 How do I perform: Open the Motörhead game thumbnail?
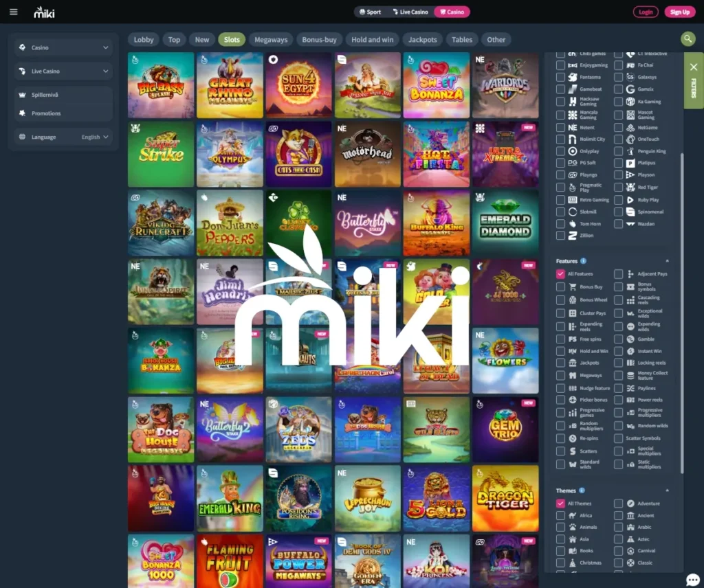tap(367, 154)
